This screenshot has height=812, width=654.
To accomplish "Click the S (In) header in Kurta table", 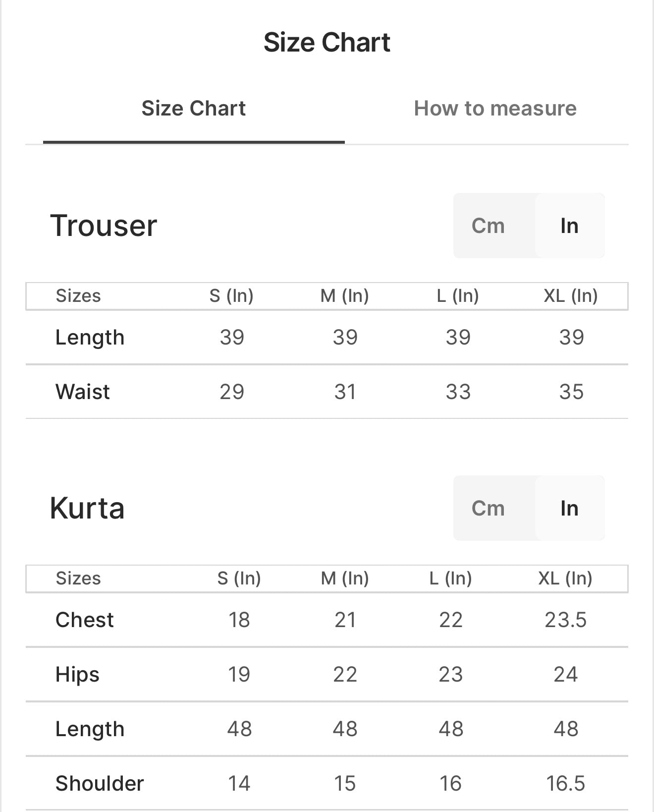I will click(x=239, y=579).
